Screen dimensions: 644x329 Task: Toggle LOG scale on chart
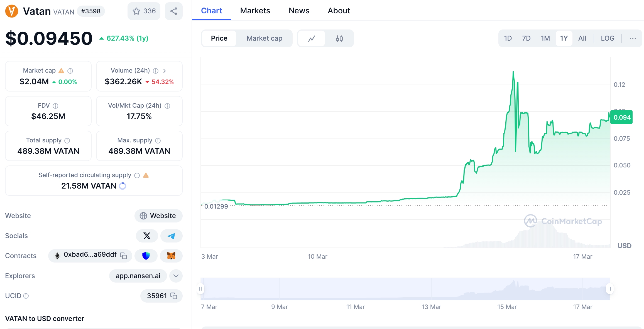click(x=608, y=38)
